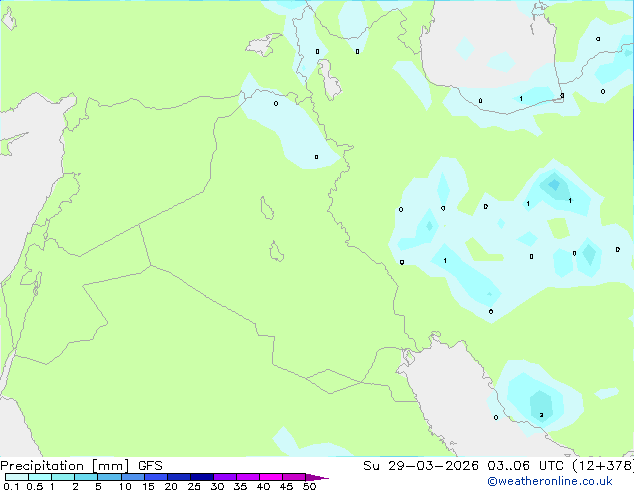Viewport: 634px width, 490px height.
Task: Click the 'GFS' model label
Action: pyautogui.click(x=150, y=466)
